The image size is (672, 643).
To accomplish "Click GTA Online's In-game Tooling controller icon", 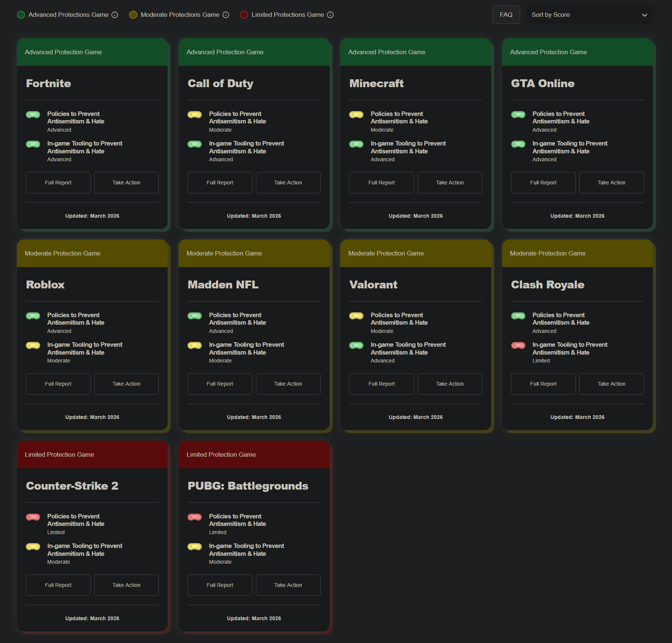I will (518, 144).
